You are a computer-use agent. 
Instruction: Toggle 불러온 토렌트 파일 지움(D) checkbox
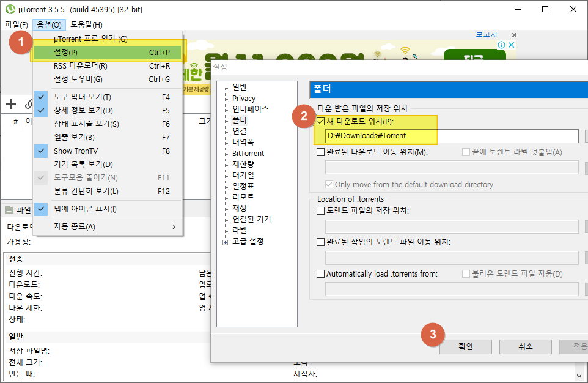466,273
